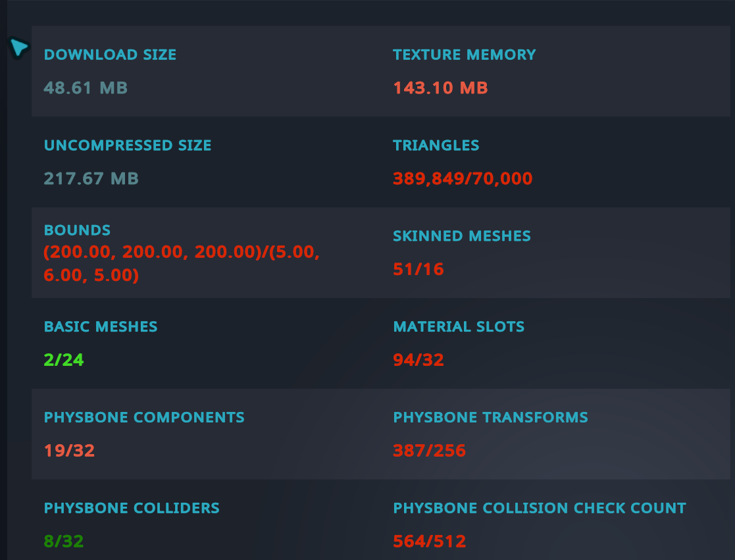Click the Skinned Meshes heading
Viewport: 735px width, 560px height.
[x=461, y=236]
